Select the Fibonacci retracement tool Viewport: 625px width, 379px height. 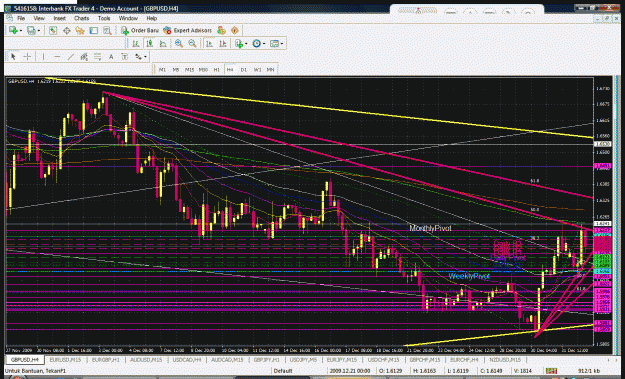point(98,57)
